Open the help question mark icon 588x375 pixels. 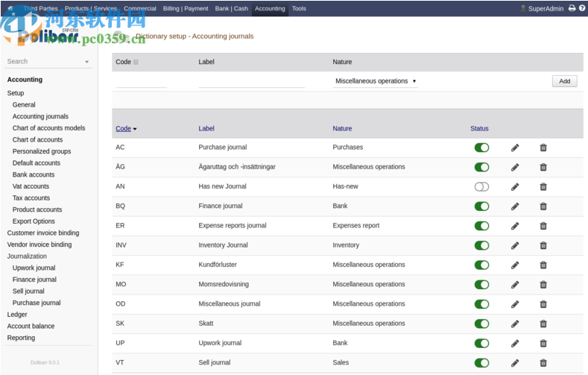click(582, 8)
